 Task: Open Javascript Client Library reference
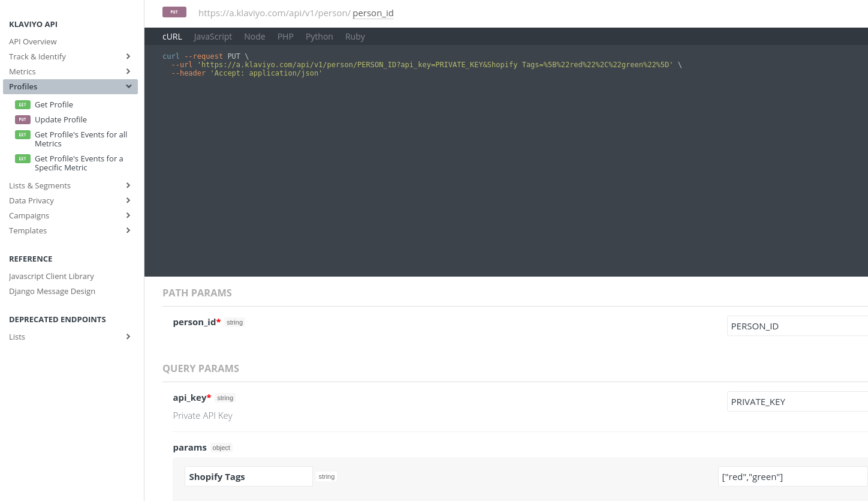coord(52,276)
